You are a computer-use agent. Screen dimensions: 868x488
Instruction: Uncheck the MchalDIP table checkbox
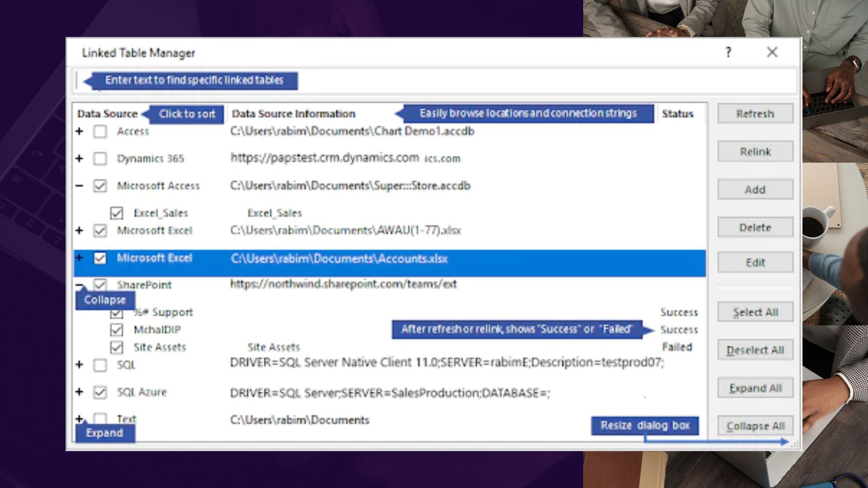(117, 330)
